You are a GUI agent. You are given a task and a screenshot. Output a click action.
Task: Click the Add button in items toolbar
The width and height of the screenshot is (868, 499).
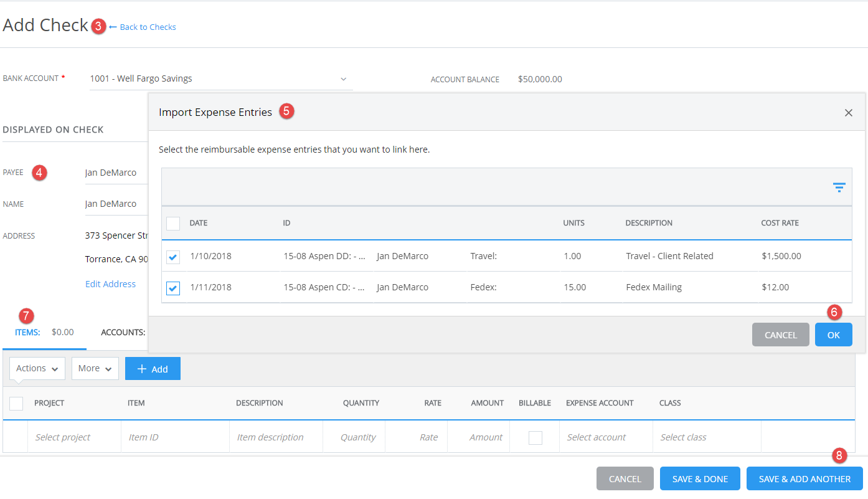(153, 369)
